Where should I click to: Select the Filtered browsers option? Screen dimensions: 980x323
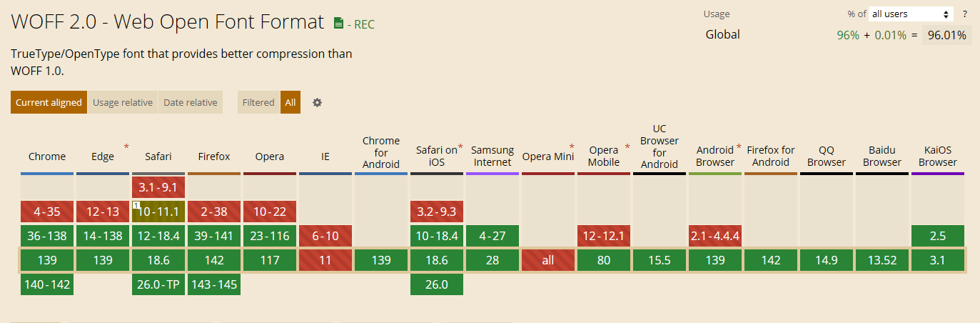(x=258, y=102)
